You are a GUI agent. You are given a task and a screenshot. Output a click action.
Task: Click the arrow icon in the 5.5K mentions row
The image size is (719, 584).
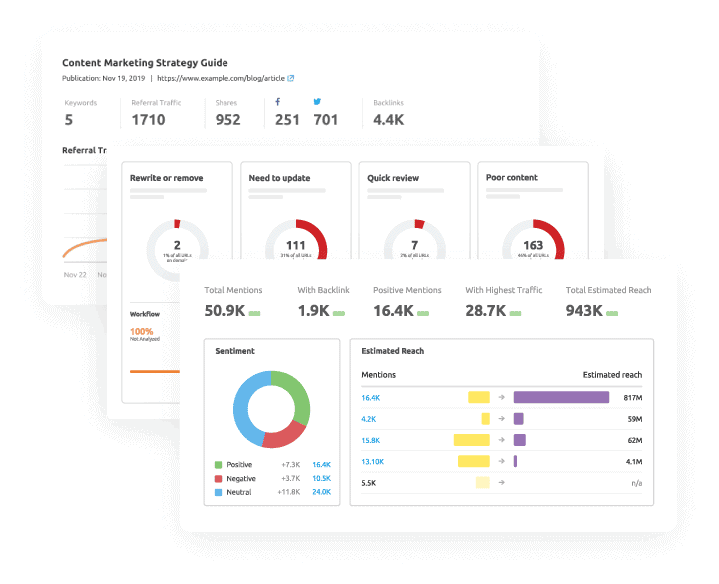tap(501, 482)
